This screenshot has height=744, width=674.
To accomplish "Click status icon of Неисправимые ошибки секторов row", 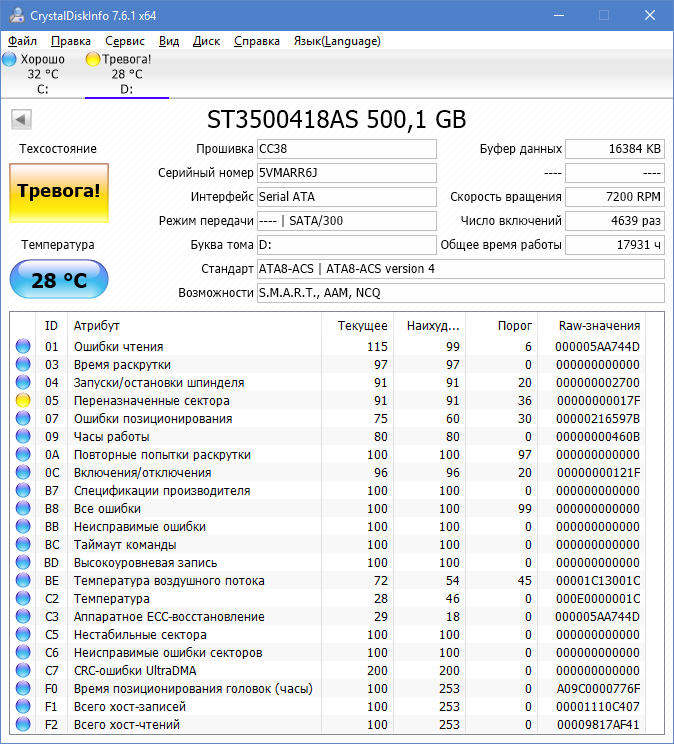I will click(x=23, y=653).
